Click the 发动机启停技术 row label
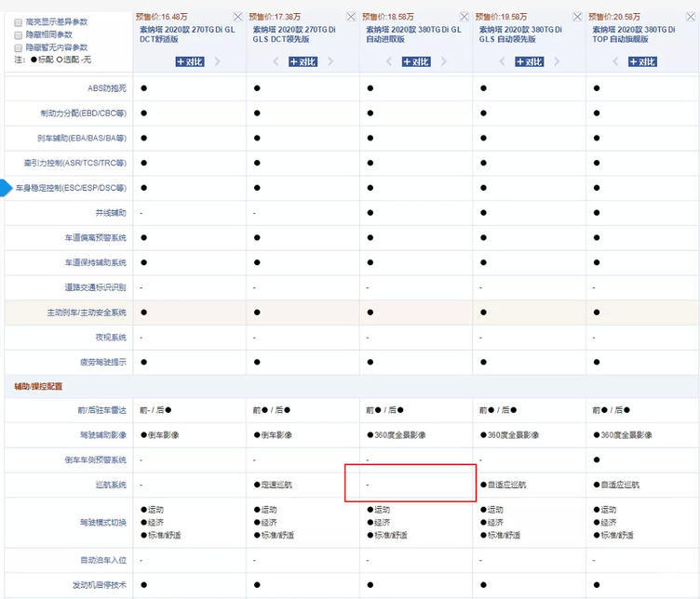The width and height of the screenshot is (700, 599). (100, 585)
